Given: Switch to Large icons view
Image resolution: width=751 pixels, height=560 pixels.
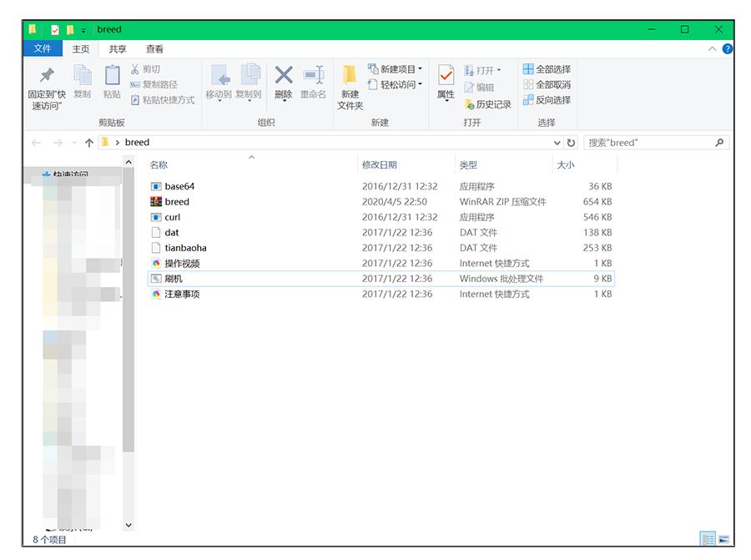Looking at the screenshot, I should (x=724, y=539).
